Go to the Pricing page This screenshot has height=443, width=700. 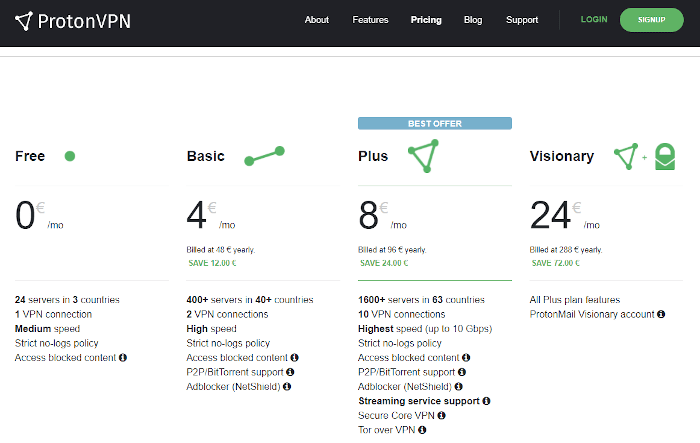[x=426, y=20]
